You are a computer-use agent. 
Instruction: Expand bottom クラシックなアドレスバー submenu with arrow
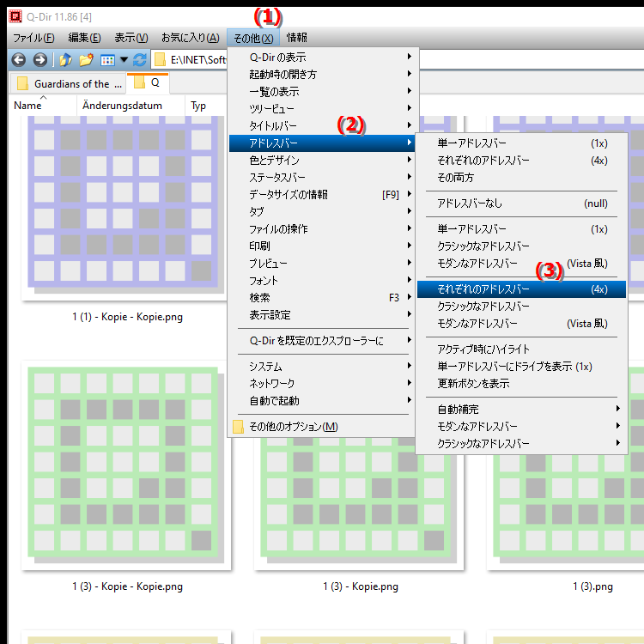coord(521,444)
